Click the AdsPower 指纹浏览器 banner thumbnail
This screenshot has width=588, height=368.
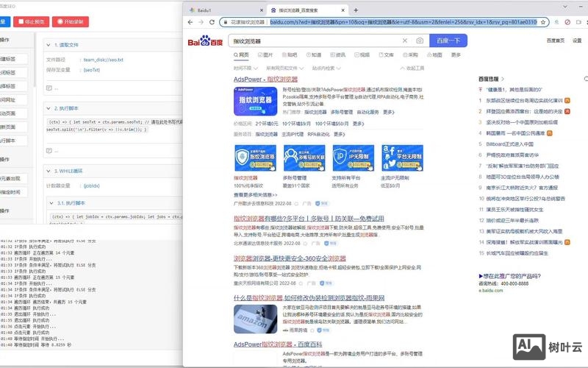(x=255, y=102)
